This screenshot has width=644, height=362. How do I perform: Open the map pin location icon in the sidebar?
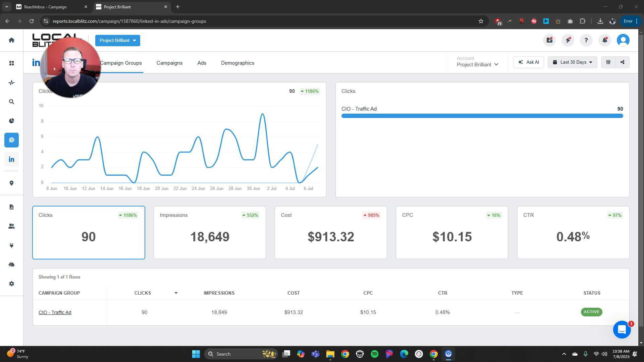(11, 183)
